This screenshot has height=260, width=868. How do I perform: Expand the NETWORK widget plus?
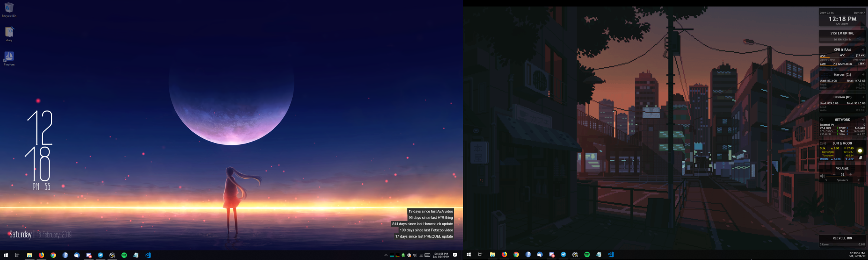coord(863,120)
